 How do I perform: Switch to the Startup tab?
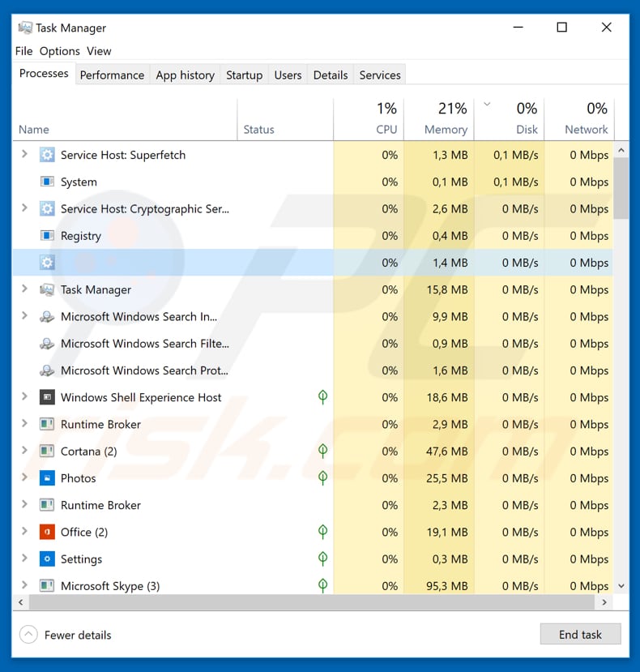tap(244, 75)
